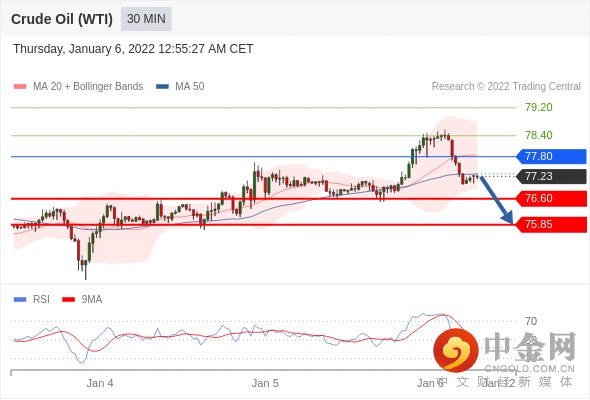The width and height of the screenshot is (590, 400).
Task: Click the 78.40 resistance level label
Action: 539,135
